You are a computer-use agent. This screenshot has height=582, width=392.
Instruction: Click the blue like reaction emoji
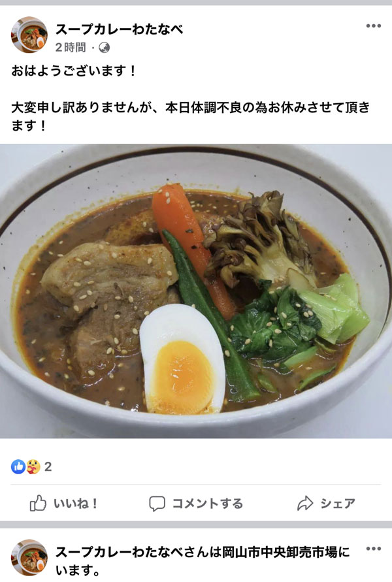18,466
